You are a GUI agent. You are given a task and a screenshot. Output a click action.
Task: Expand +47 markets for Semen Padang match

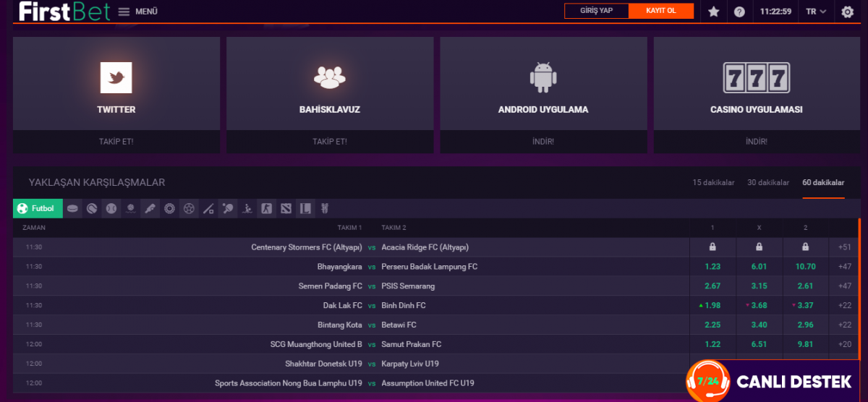844,286
